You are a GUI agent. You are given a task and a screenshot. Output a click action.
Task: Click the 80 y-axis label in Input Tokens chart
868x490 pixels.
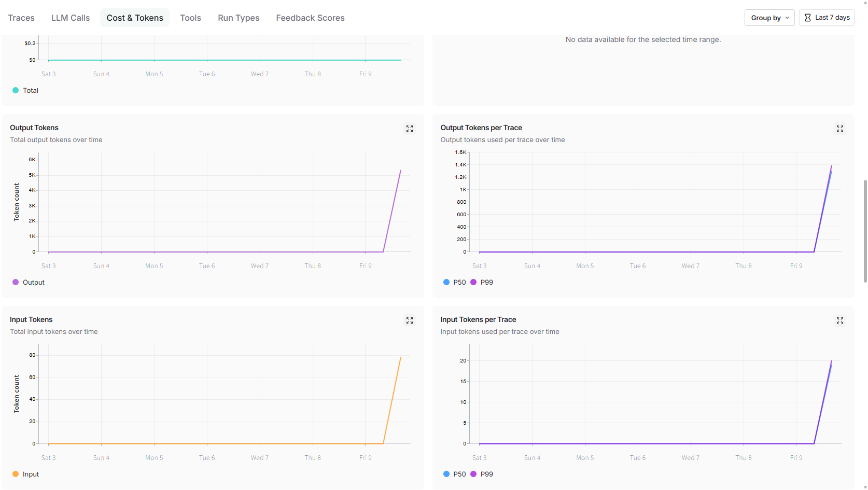click(x=32, y=355)
